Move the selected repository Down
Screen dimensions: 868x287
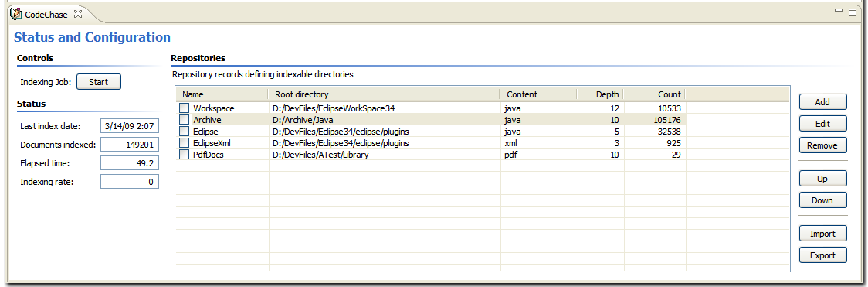pos(822,200)
